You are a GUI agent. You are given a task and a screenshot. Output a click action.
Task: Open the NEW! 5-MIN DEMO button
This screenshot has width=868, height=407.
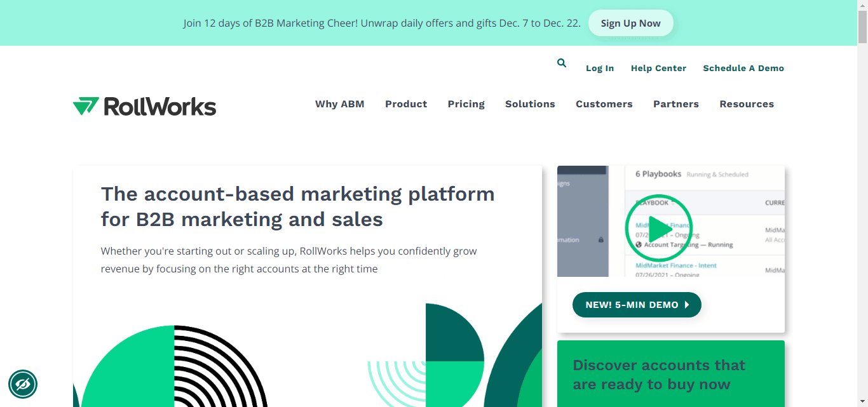[x=637, y=304]
